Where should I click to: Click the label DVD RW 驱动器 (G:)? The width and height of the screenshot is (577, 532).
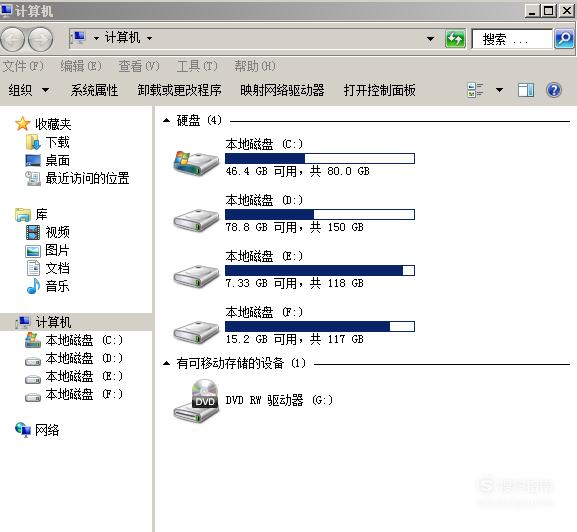click(279, 400)
